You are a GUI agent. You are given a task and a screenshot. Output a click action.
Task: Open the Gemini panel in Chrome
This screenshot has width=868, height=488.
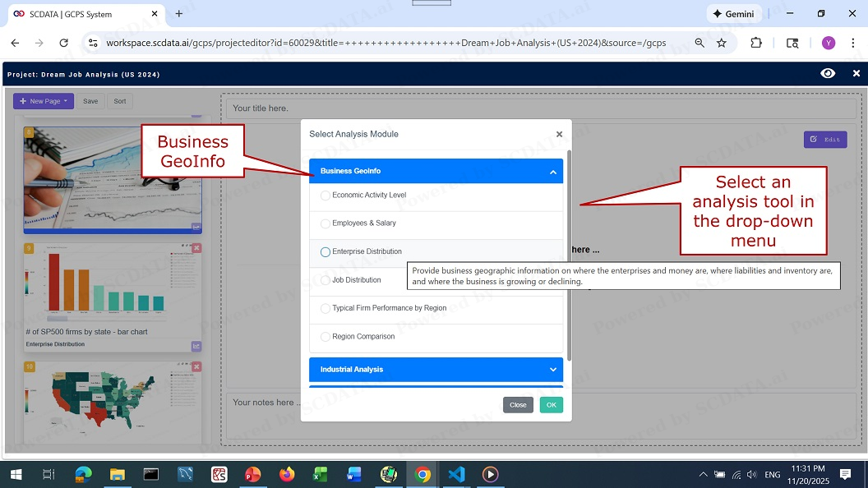coord(733,14)
